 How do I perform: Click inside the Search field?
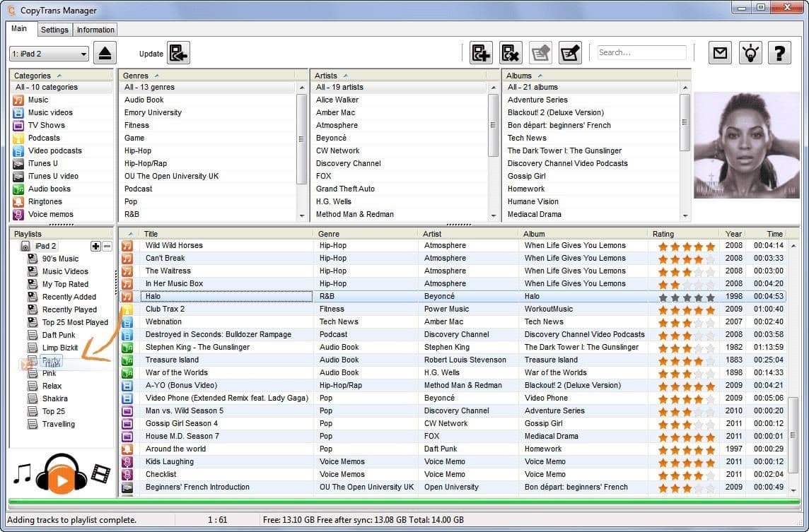tap(641, 52)
